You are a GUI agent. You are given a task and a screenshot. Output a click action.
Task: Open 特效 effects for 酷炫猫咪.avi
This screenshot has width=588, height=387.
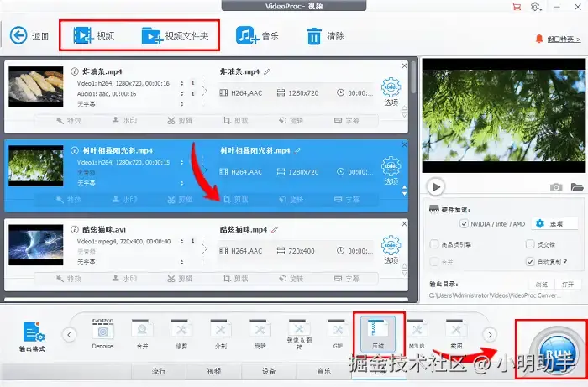[69, 279]
